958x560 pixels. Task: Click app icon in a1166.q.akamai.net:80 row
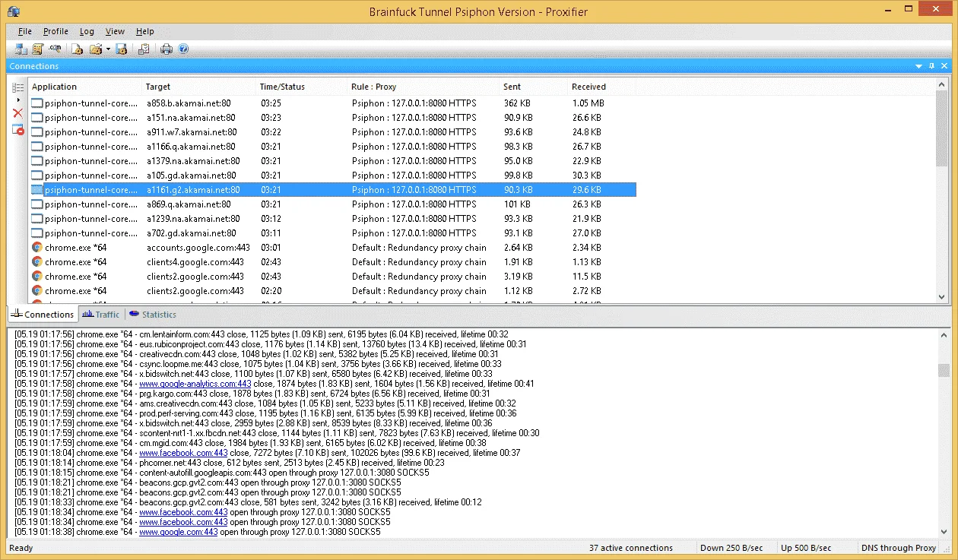37,146
